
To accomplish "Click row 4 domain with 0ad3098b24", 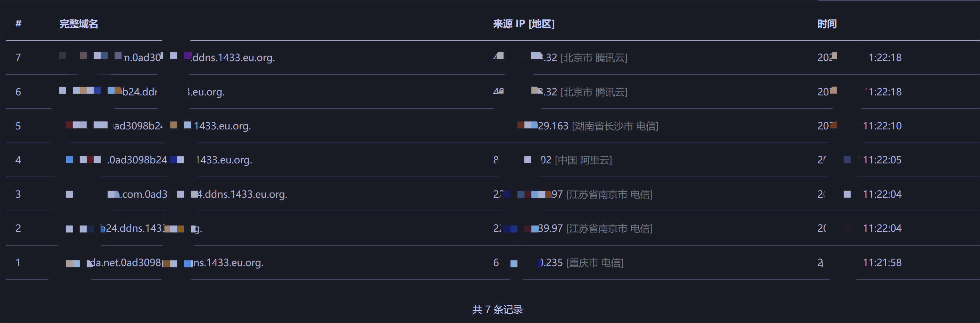I will [159, 160].
